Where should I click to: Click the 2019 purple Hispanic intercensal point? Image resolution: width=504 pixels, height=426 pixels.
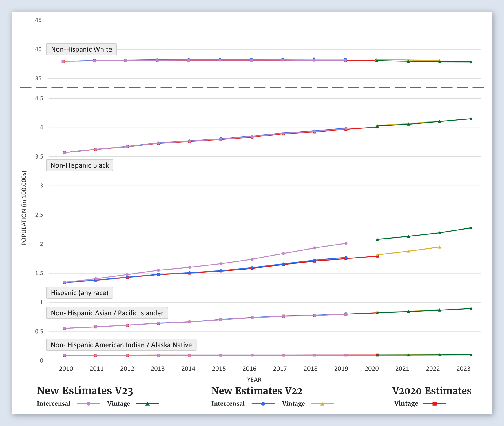point(346,243)
